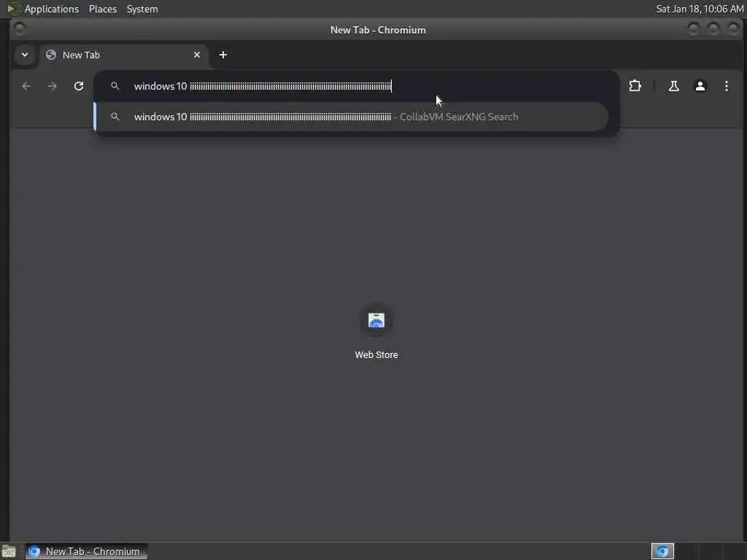Close the New Tab tab
This screenshot has height=560, width=747.
pyautogui.click(x=197, y=55)
